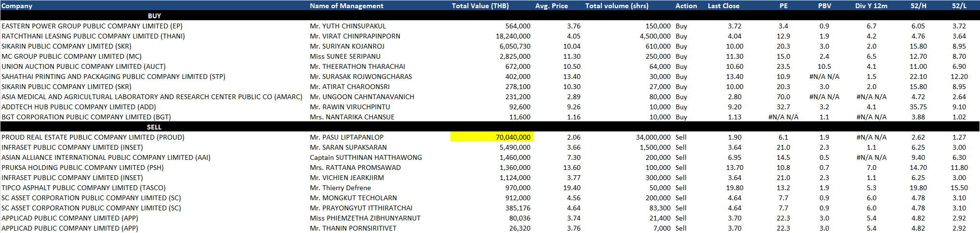Select the Total Value (THB) header

click(x=480, y=6)
